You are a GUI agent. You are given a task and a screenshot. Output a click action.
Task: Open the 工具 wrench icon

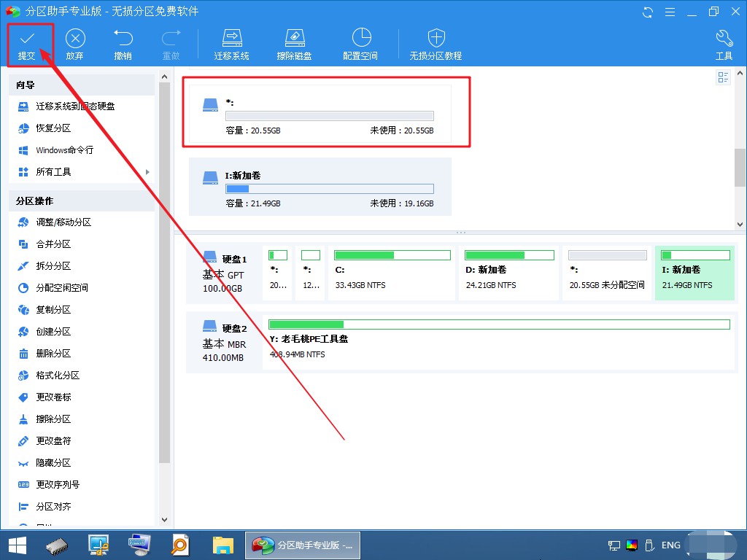(724, 38)
